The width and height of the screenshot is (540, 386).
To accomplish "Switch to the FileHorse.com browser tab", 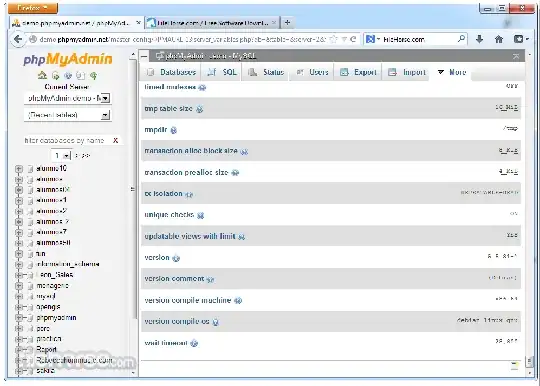I will (212, 23).
